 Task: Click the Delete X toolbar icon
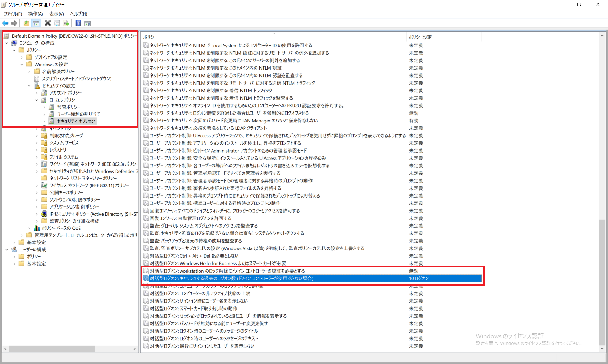(47, 23)
